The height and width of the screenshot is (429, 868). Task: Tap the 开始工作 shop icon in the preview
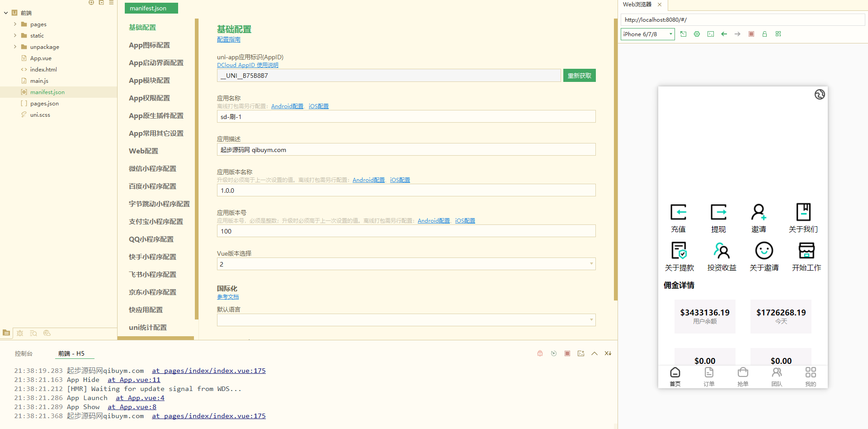(x=807, y=250)
